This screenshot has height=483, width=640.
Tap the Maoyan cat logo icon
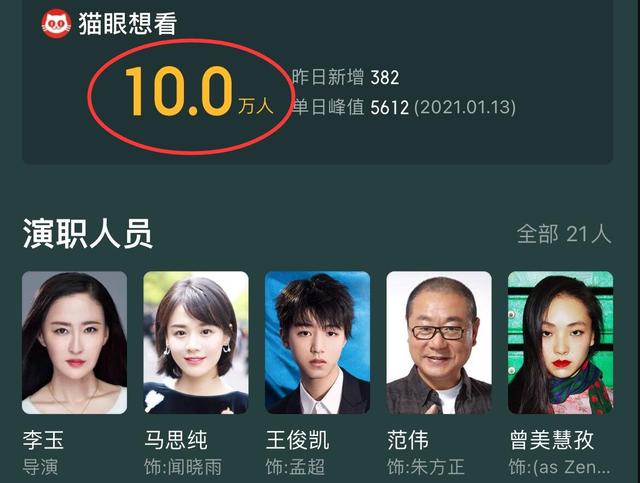click(x=56, y=24)
